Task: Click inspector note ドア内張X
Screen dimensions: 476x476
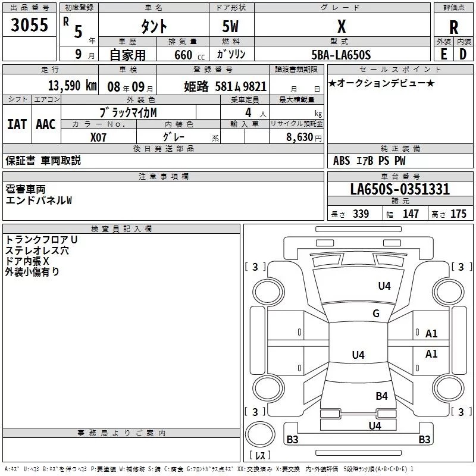Action: coord(27,261)
